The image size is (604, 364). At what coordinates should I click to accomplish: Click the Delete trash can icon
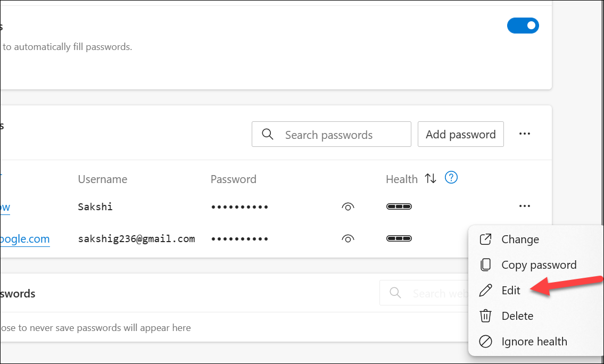pos(485,316)
